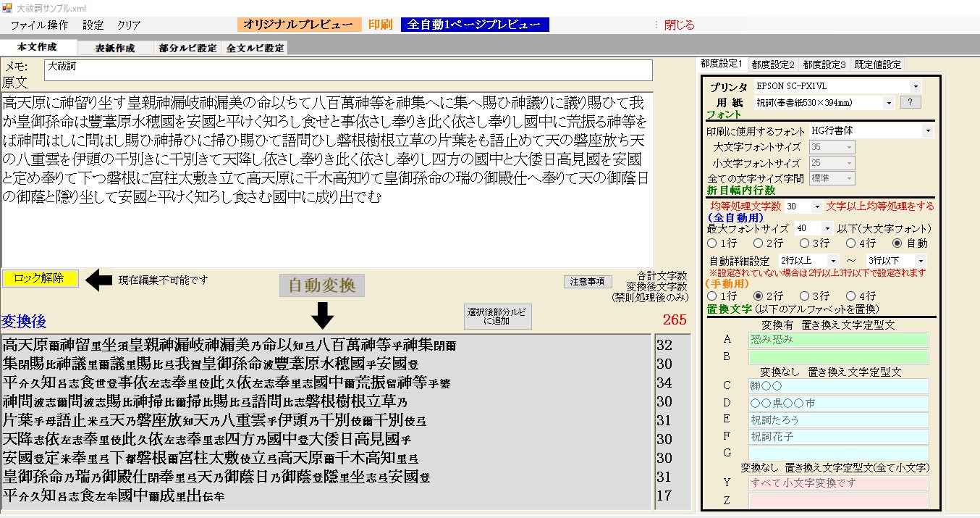Click replacement field A containing 恐み恐み
This screenshot has height=518, width=980.
point(838,339)
